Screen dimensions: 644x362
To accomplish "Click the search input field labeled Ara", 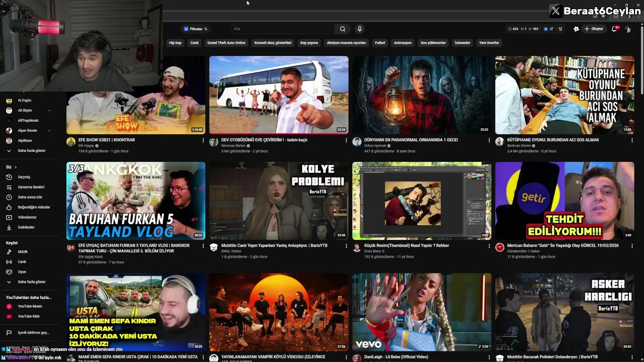I will coord(283,29).
